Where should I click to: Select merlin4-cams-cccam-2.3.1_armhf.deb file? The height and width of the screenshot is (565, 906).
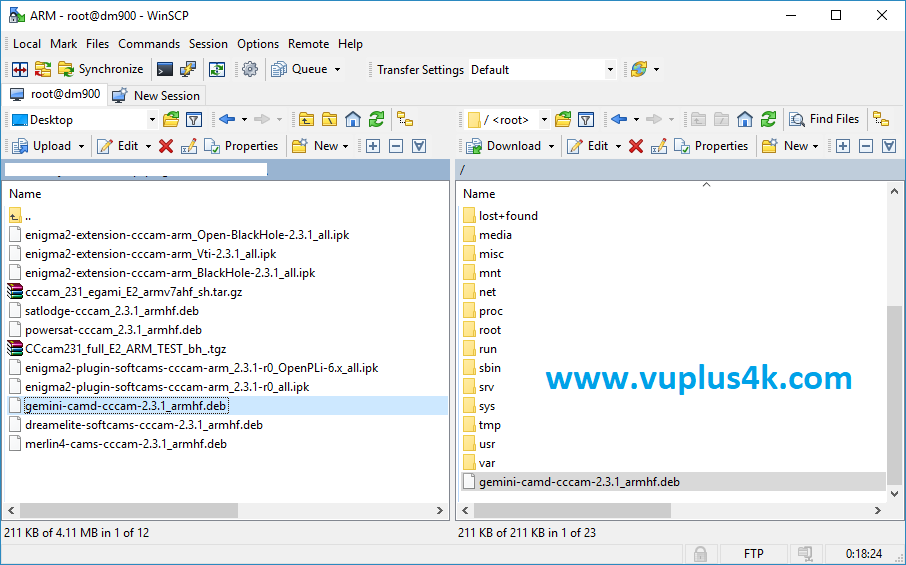click(126, 444)
